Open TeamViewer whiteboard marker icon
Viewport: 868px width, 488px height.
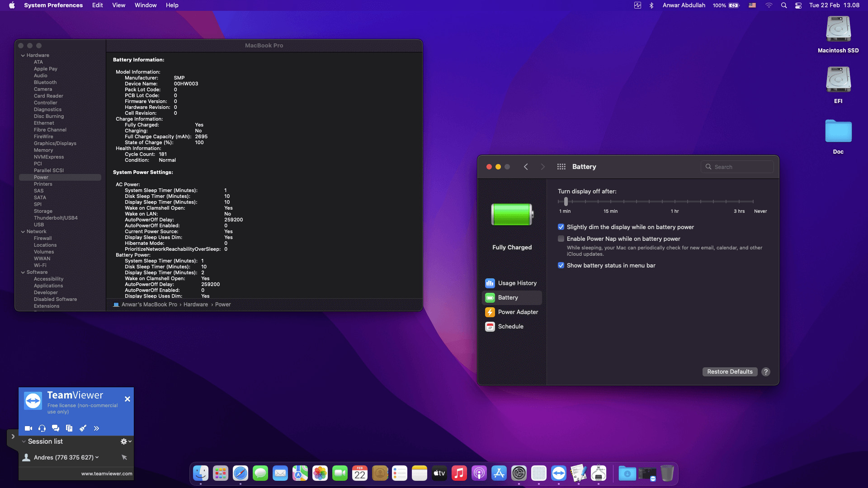[x=83, y=428]
